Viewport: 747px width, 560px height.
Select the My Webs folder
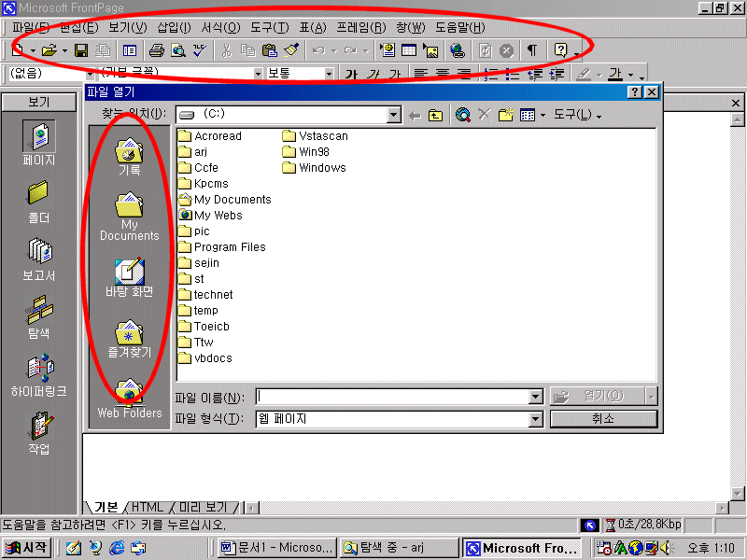point(211,216)
